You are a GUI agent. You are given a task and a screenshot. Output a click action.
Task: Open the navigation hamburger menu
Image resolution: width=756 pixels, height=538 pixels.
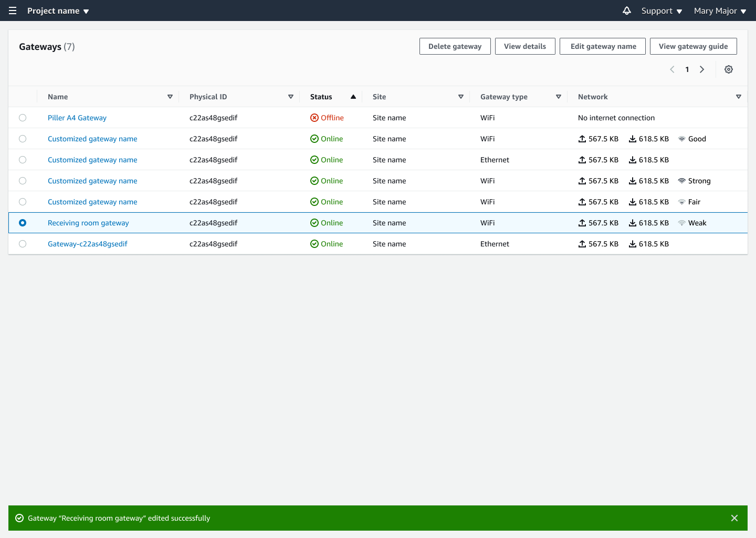pos(12,11)
